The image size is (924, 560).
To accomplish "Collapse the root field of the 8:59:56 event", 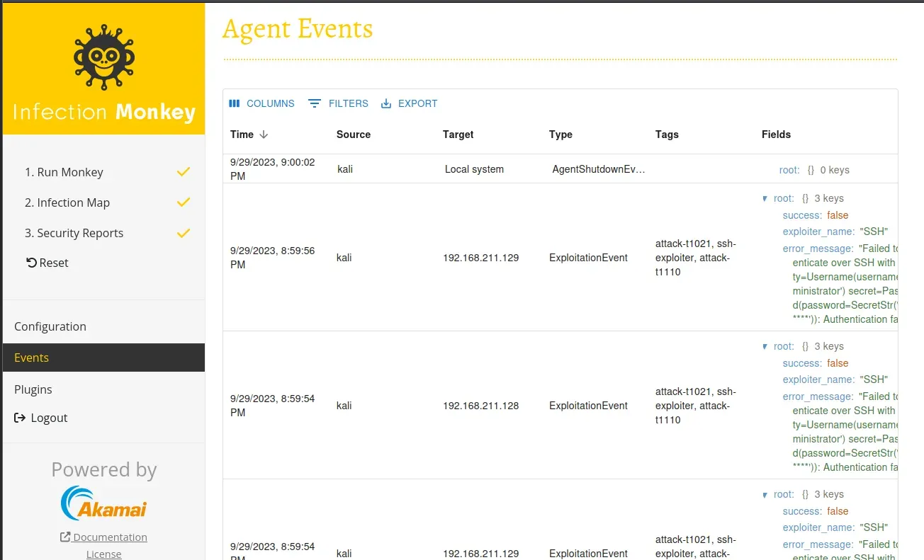I will [x=765, y=198].
